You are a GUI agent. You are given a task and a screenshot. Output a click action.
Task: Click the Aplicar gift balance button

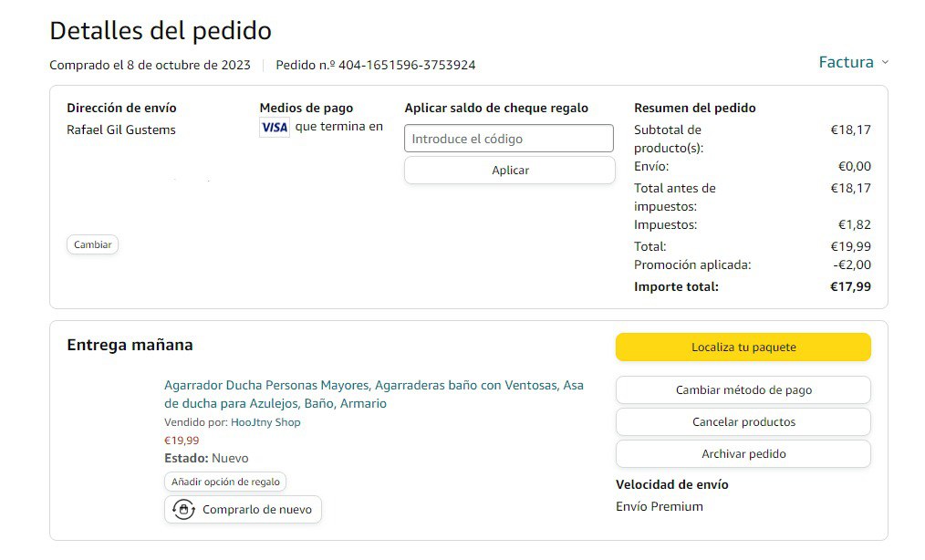[x=509, y=171]
